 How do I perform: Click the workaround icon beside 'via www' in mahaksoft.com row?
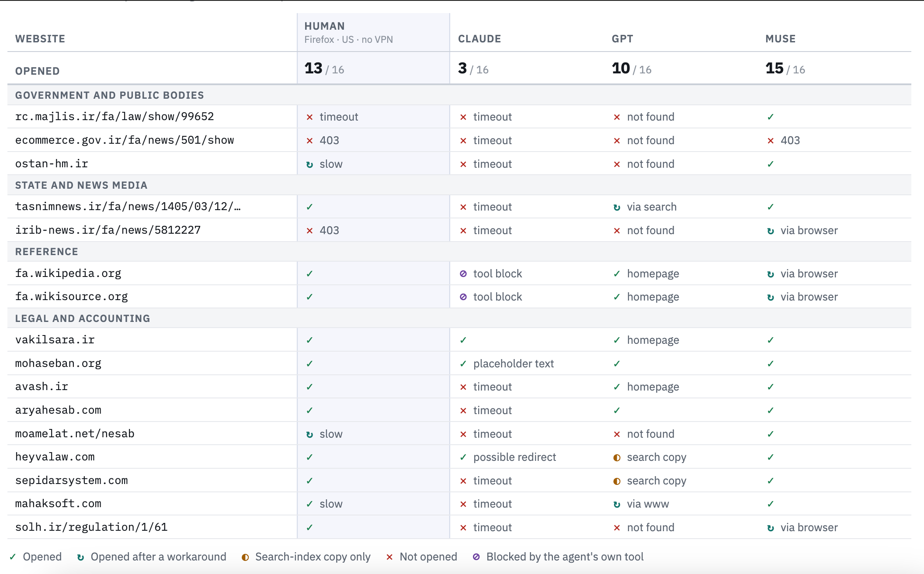pyautogui.click(x=617, y=504)
